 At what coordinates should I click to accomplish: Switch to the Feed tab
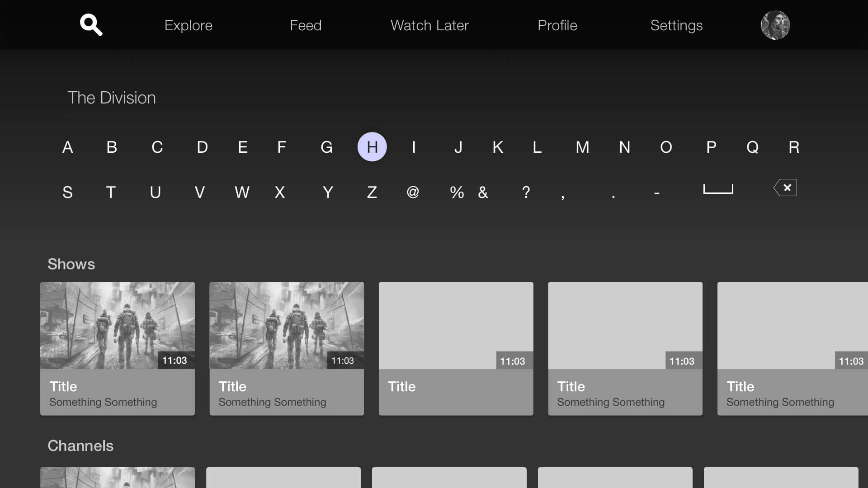[x=306, y=25]
